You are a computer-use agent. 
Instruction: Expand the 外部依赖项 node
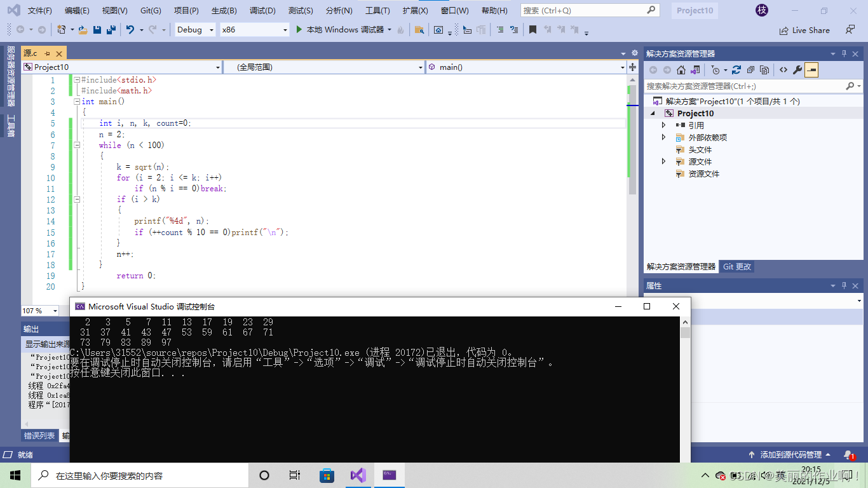coord(664,137)
